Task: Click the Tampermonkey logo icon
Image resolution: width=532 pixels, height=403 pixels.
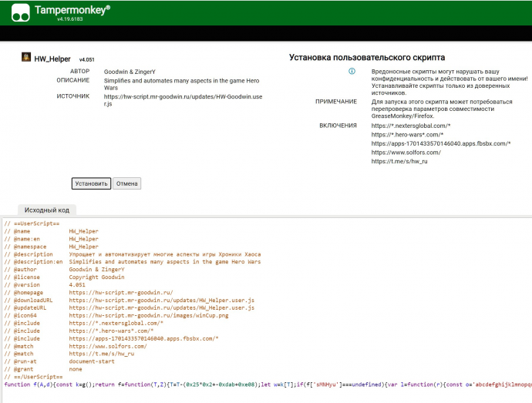Action: tap(22, 12)
